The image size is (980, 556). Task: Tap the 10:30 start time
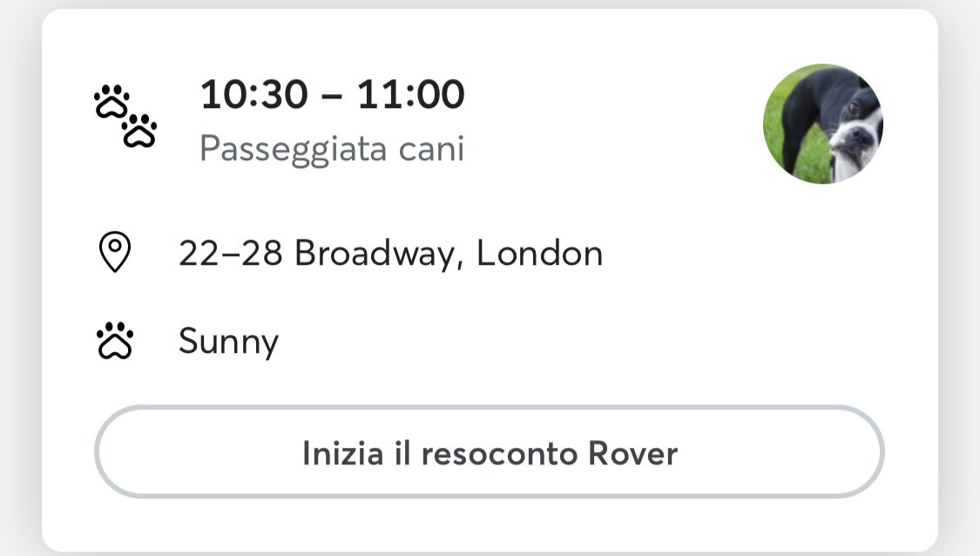pyautogui.click(x=254, y=94)
